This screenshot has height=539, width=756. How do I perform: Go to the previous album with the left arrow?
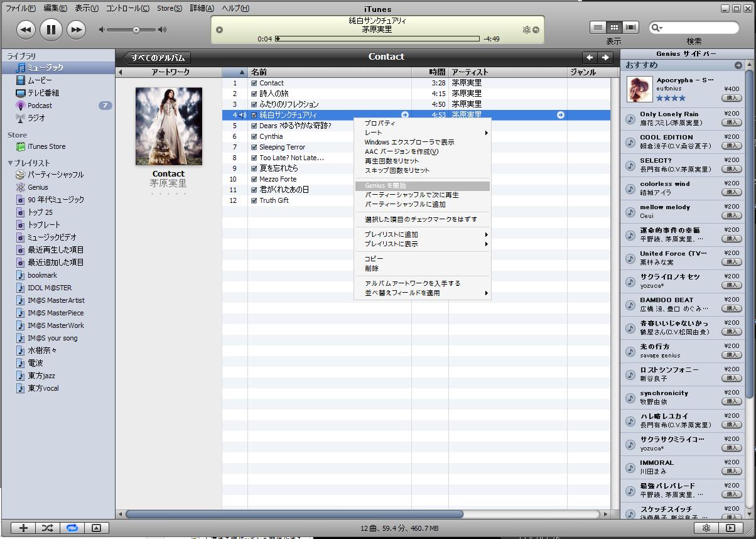(590, 57)
